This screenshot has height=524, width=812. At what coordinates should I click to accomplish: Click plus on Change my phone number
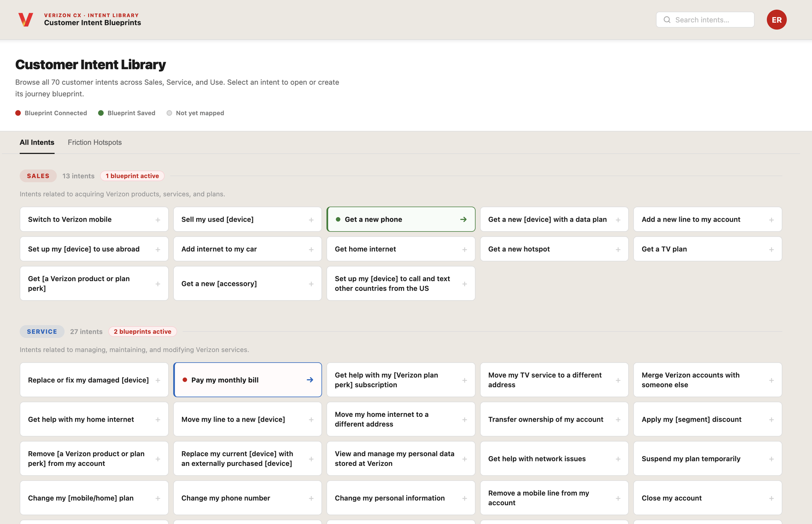pyautogui.click(x=311, y=498)
